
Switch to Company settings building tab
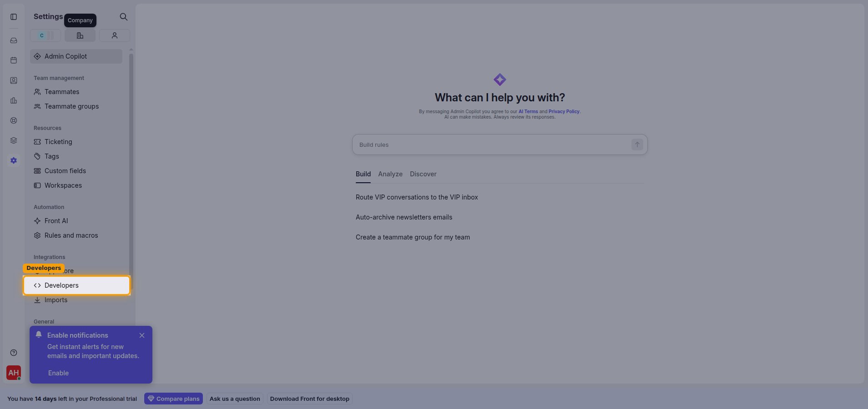coord(80,35)
